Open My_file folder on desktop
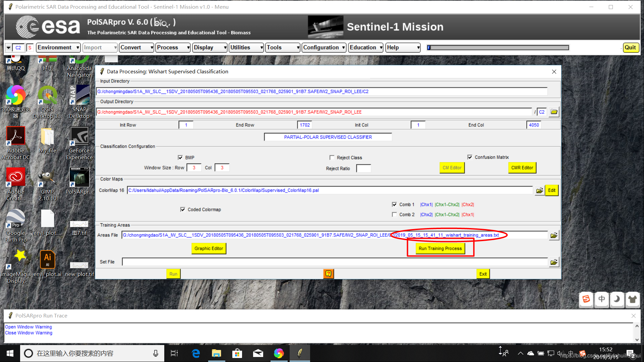The image size is (644, 362). click(x=47, y=140)
